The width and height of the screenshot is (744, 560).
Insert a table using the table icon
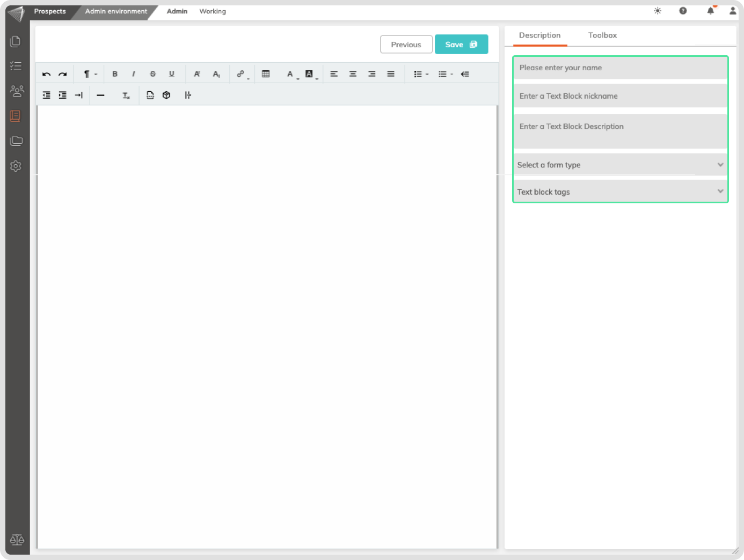coord(266,74)
